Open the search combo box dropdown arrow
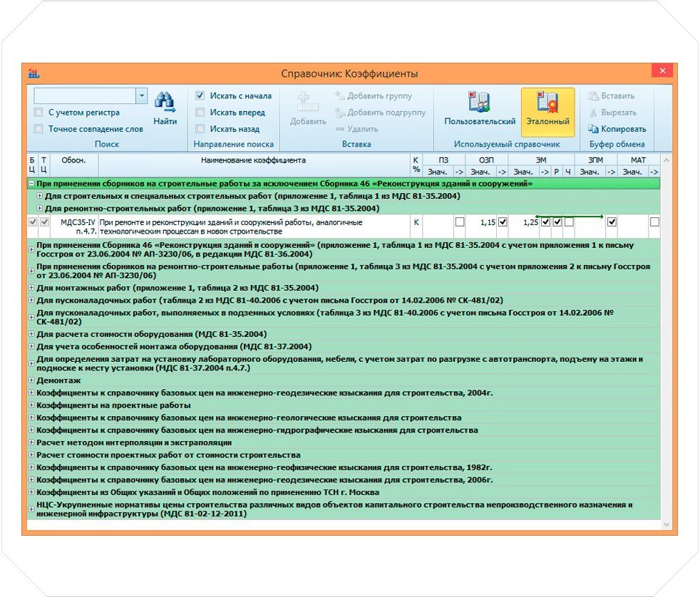 coord(142,96)
